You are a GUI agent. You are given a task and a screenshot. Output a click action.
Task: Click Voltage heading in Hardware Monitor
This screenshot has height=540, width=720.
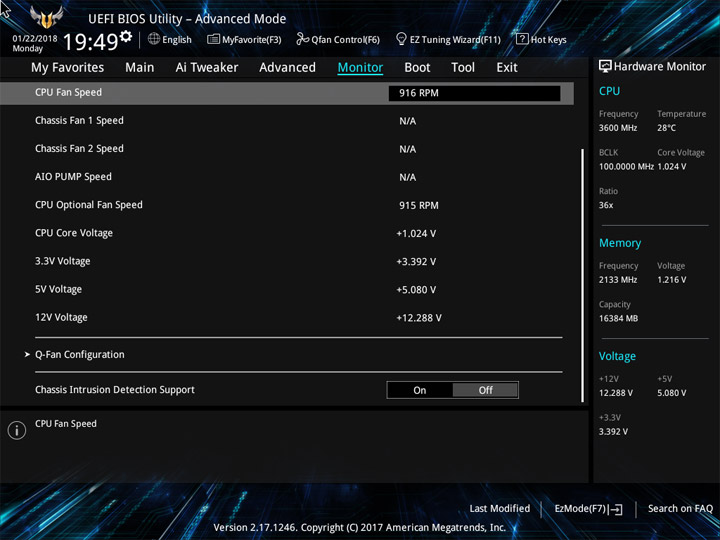pyautogui.click(x=617, y=356)
